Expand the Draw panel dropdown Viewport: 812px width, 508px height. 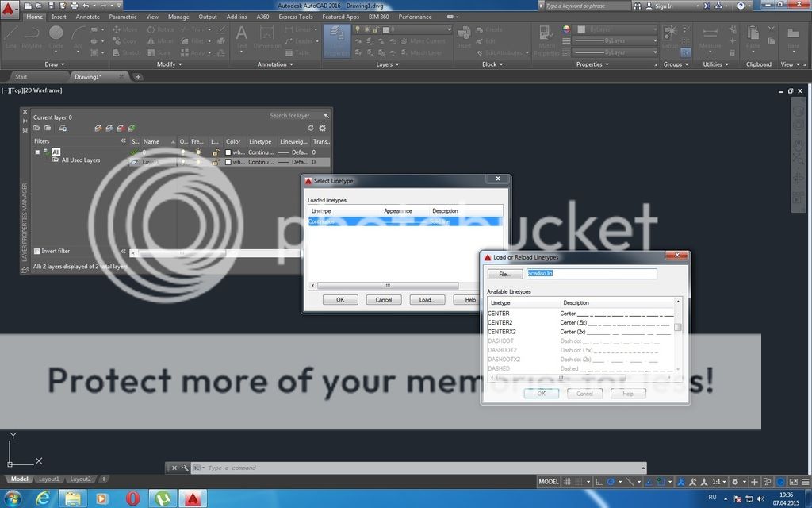[x=56, y=64]
